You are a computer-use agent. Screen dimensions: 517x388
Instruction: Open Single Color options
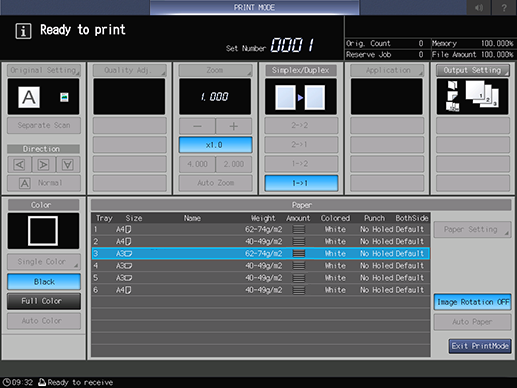coord(44,262)
